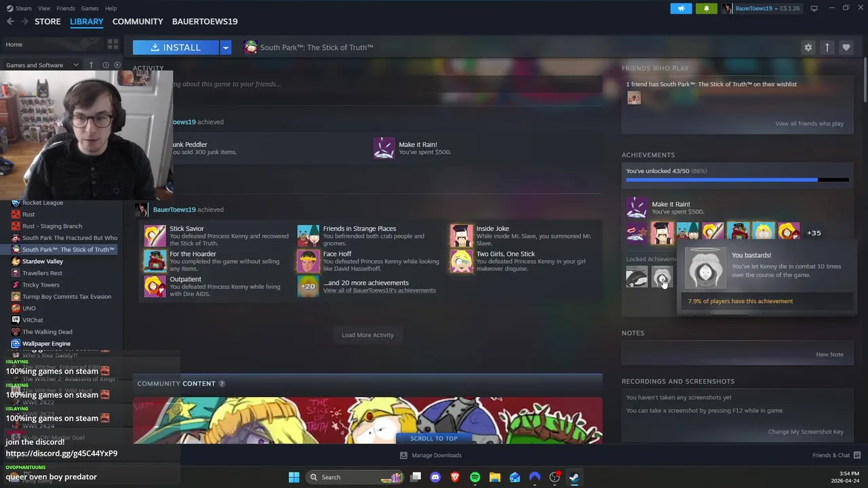Viewport: 868px width, 488px height.
Task: View all of BauerToews19's achievements link
Action: 379,290
